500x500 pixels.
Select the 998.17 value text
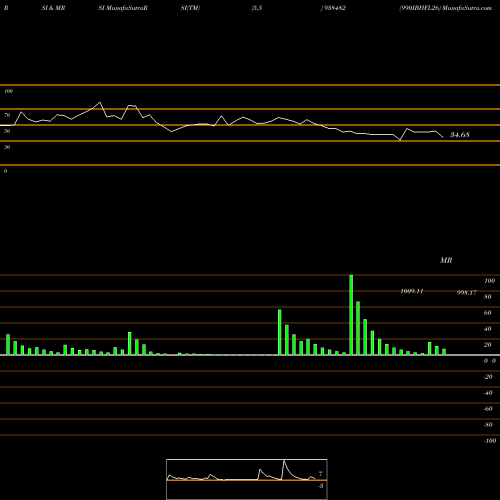pyautogui.click(x=467, y=293)
